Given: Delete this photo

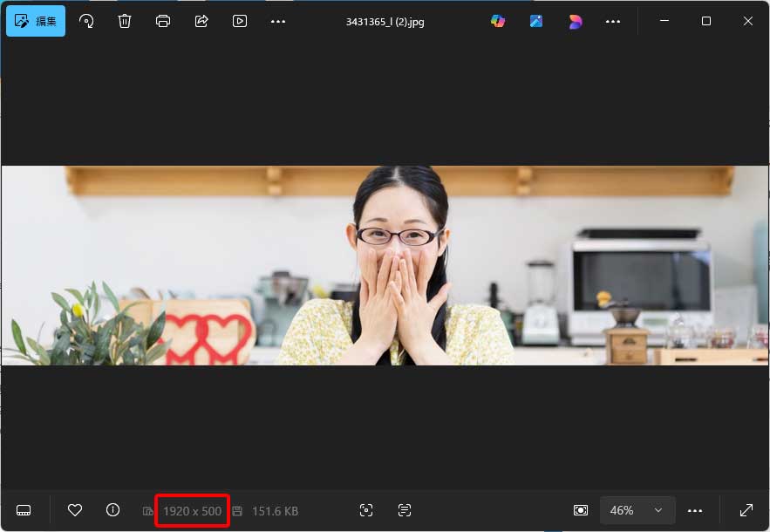Looking at the screenshot, I should (x=124, y=21).
